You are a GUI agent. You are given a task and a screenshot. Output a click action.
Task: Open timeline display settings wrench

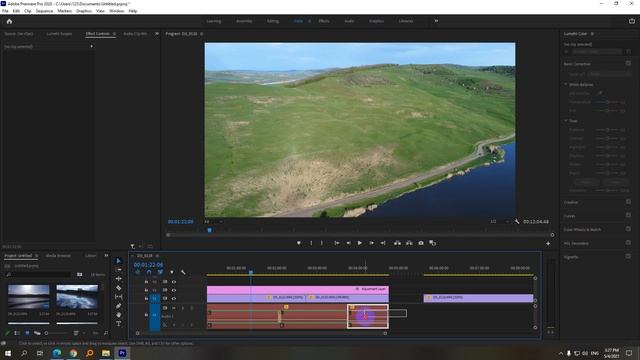coord(183,272)
